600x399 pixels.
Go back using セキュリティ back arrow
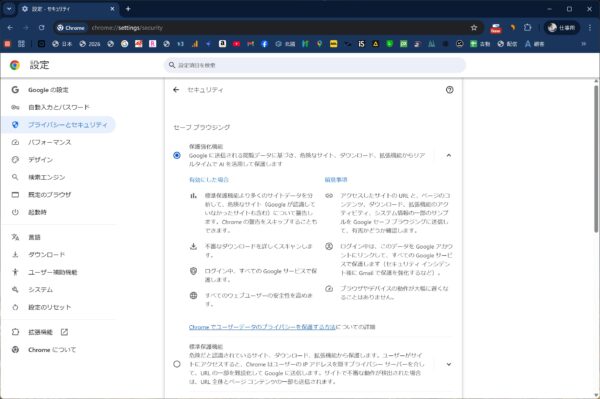tap(176, 90)
